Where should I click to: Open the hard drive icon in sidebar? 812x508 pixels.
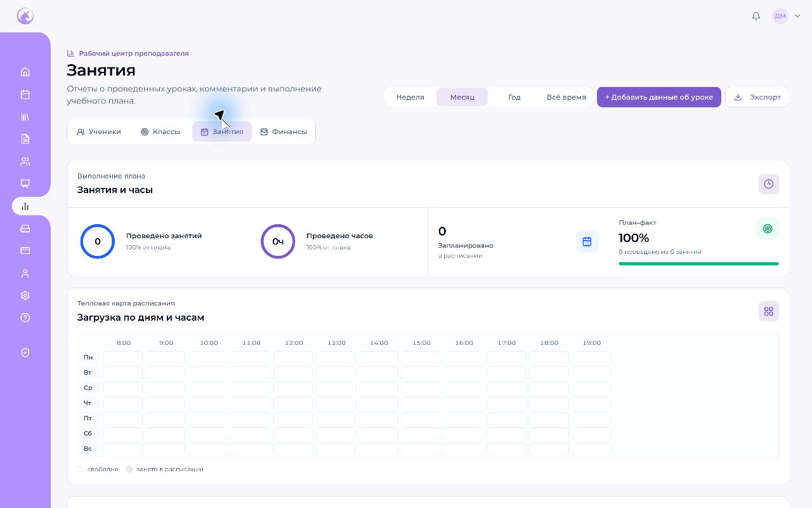(x=25, y=229)
